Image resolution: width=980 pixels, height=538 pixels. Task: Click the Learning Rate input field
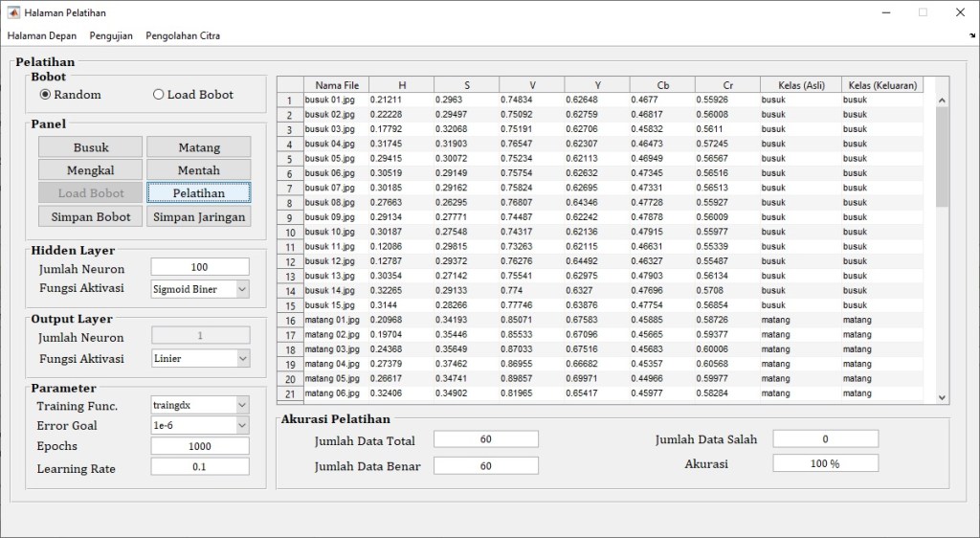pyautogui.click(x=199, y=467)
